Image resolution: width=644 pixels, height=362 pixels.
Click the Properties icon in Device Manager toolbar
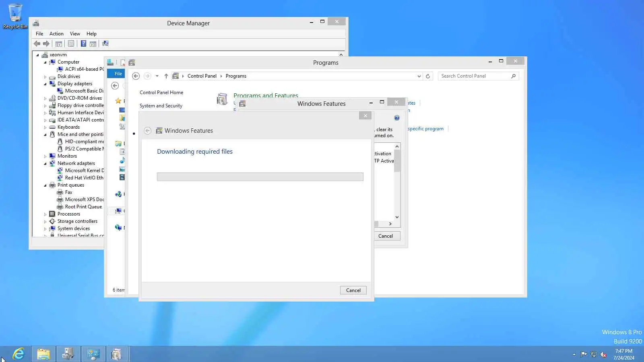[71, 44]
